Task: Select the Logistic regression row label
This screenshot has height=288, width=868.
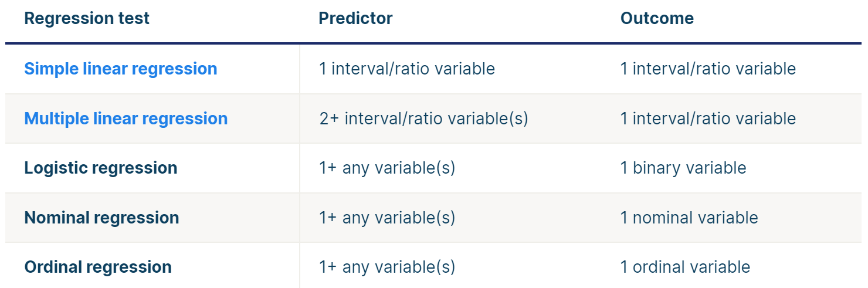Action: [100, 168]
